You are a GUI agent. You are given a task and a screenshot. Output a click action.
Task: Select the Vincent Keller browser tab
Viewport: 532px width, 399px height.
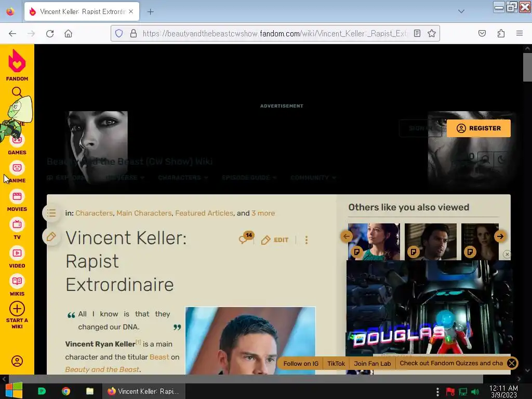click(82, 11)
